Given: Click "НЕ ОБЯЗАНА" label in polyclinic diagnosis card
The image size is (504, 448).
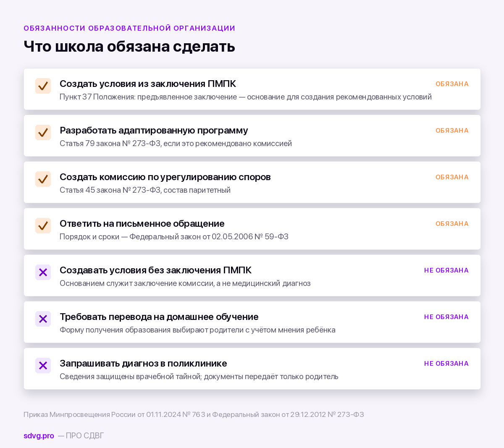Looking at the screenshot, I should 446,364.
